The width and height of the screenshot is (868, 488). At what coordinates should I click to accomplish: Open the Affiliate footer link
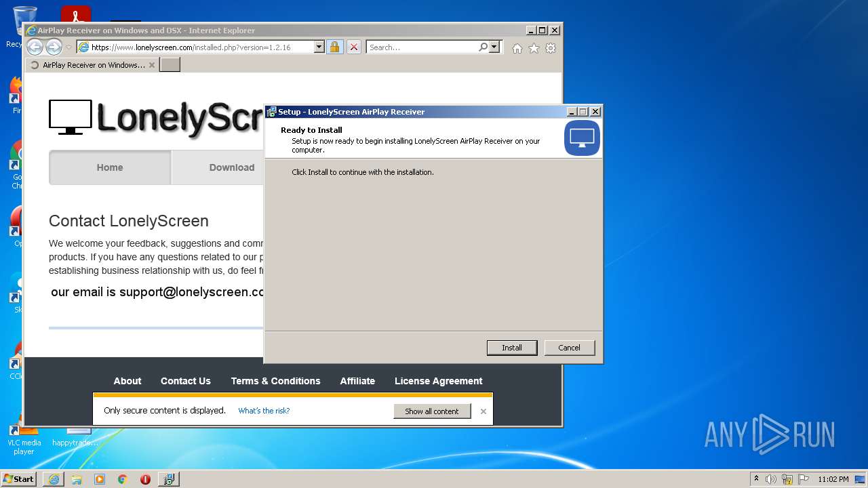pos(357,381)
